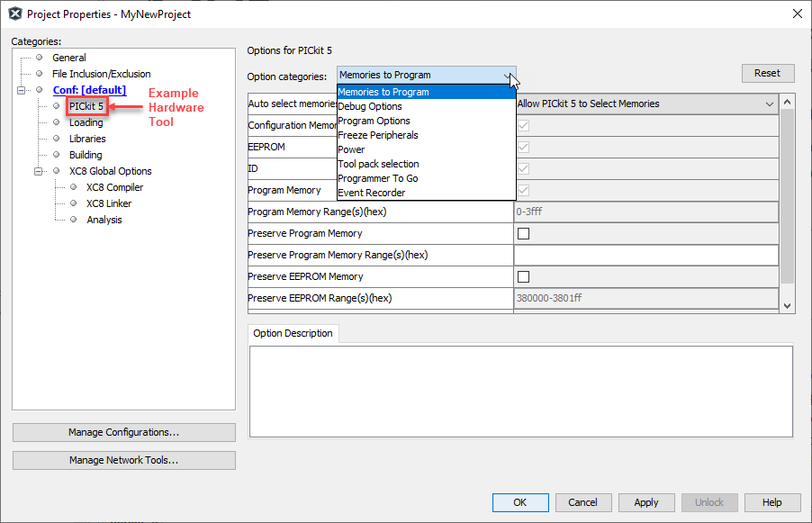Toggle Preserve Program Memory checkbox

pyautogui.click(x=523, y=234)
